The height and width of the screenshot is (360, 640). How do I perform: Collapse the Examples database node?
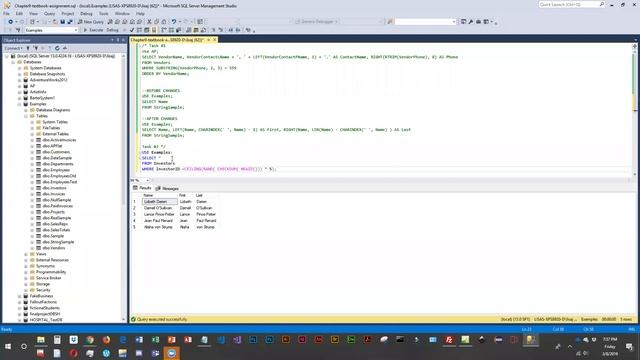pos(20,104)
